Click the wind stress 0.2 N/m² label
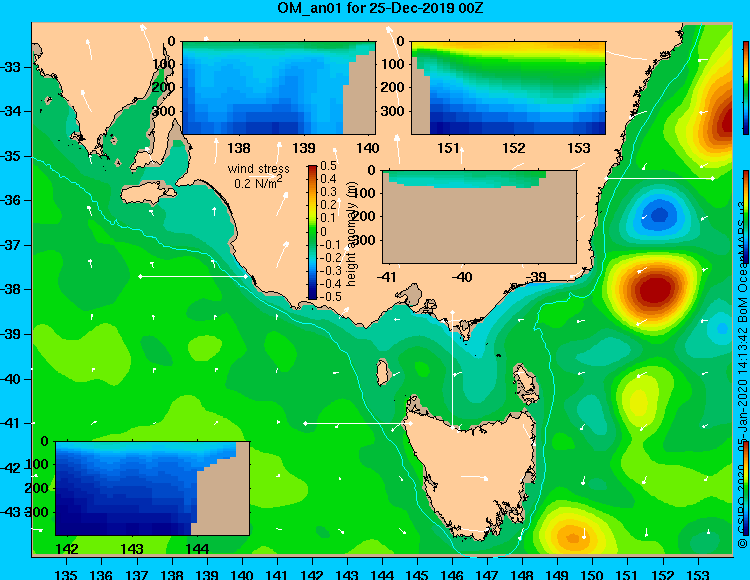This screenshot has width=750, height=580. tap(258, 175)
